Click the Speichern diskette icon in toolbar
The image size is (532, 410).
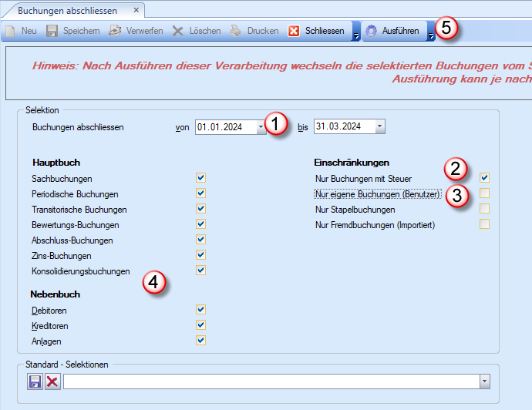pyautogui.click(x=52, y=32)
